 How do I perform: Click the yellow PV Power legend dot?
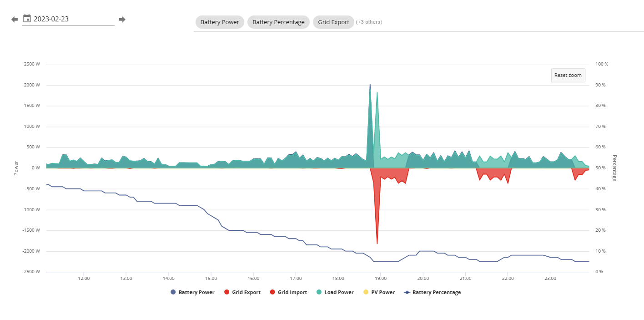click(365, 292)
